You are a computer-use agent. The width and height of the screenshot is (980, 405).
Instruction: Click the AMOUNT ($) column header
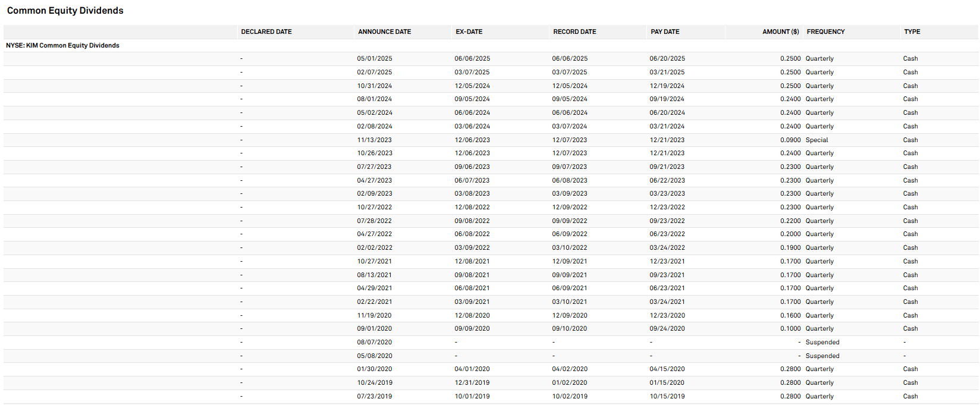[780, 32]
